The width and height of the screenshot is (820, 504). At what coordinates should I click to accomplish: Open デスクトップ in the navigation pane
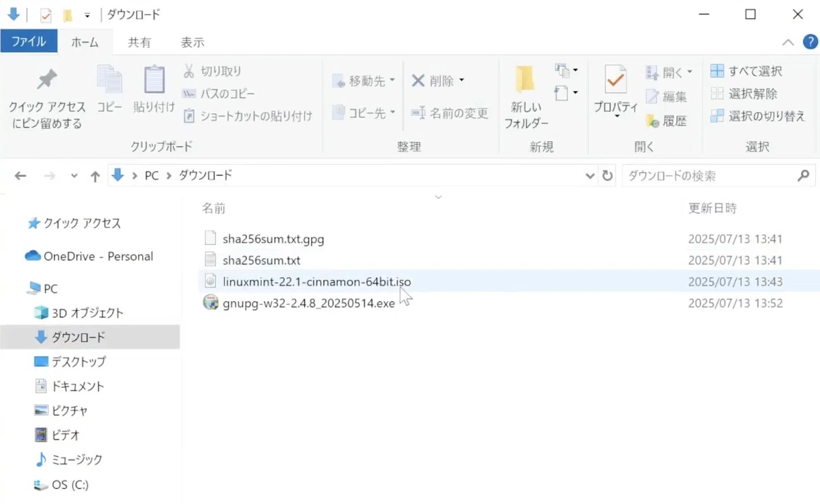(x=70, y=362)
